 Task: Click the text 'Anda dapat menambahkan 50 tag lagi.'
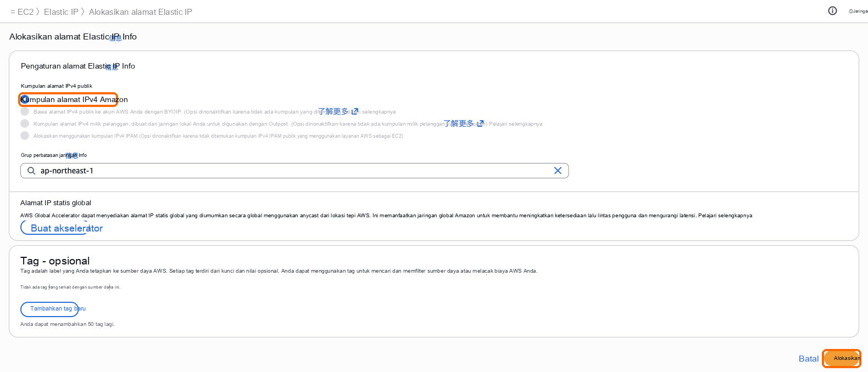pos(68,324)
